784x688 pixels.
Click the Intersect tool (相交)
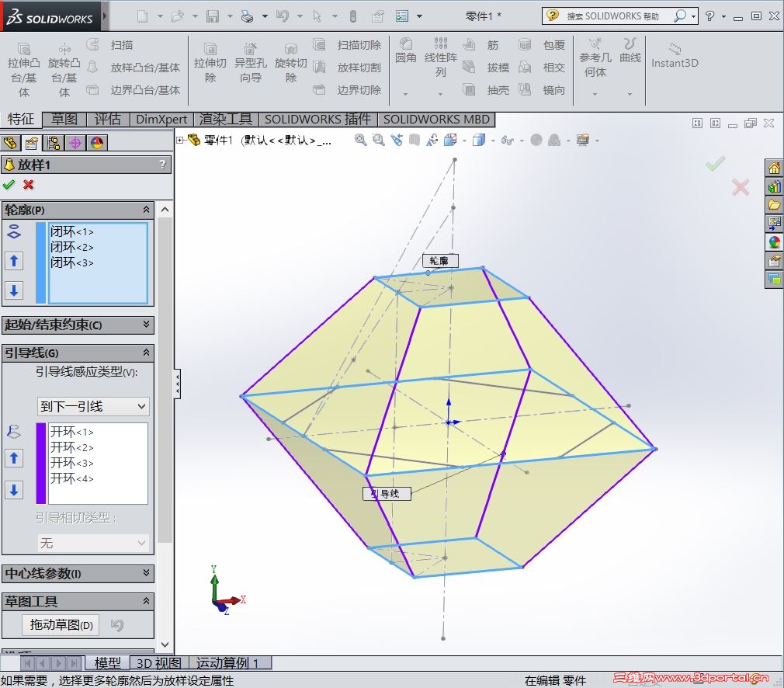(542, 68)
